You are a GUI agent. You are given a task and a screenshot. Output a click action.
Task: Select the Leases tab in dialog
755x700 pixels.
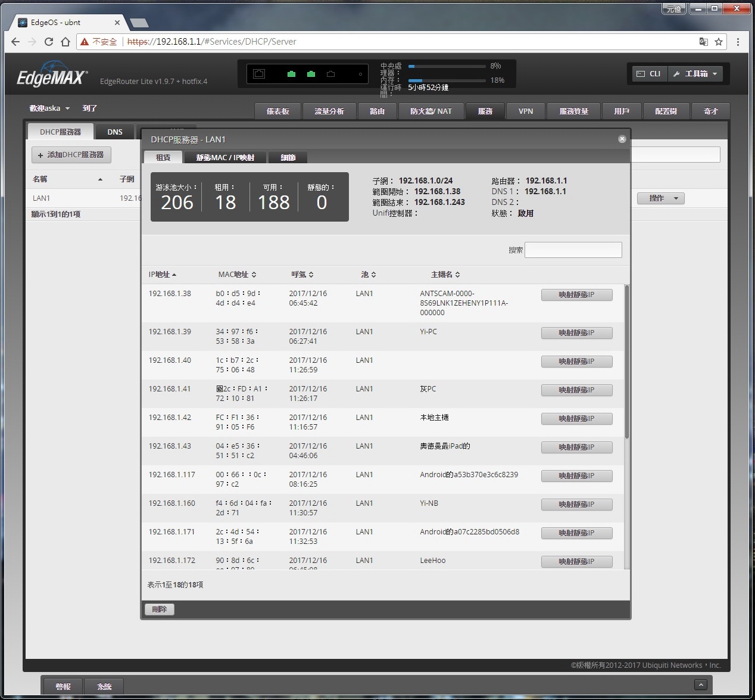pos(163,157)
